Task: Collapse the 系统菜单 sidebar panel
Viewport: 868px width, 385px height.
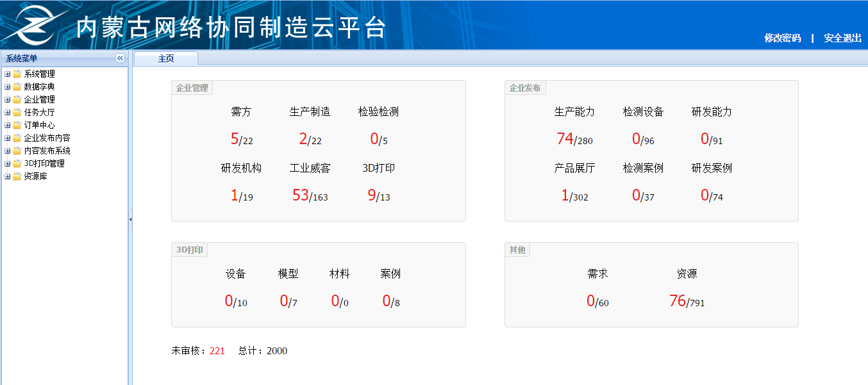Action: point(120,58)
